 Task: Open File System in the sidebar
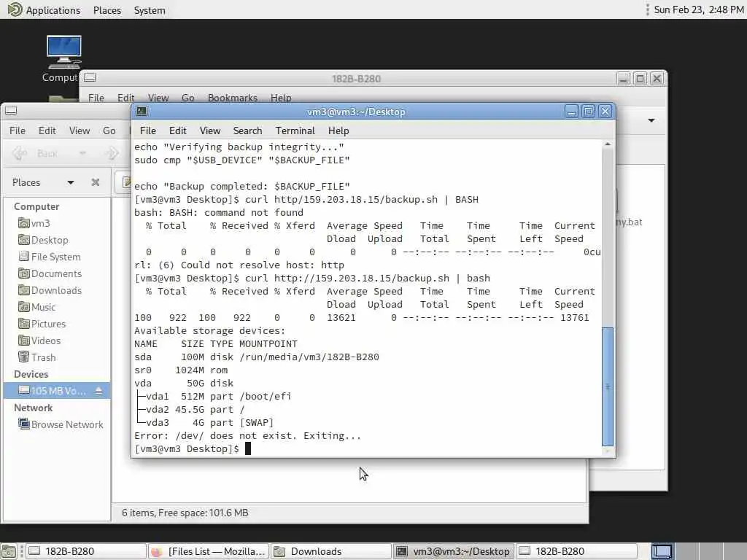pyautogui.click(x=50, y=257)
